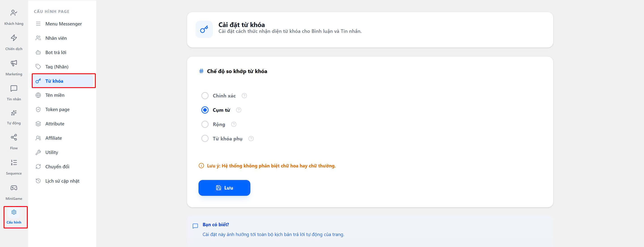Image resolution: width=644 pixels, height=247 pixels.
Task: Select Cụm từ radio button
Action: (205, 110)
